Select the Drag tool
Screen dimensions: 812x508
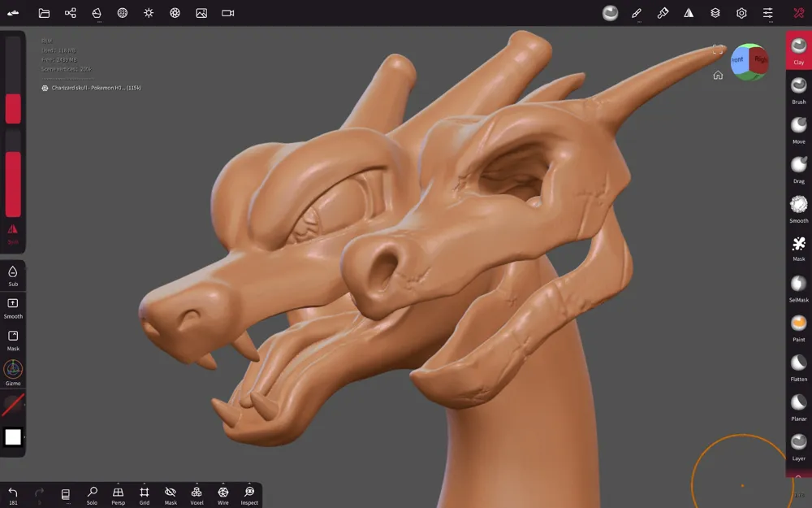798,170
